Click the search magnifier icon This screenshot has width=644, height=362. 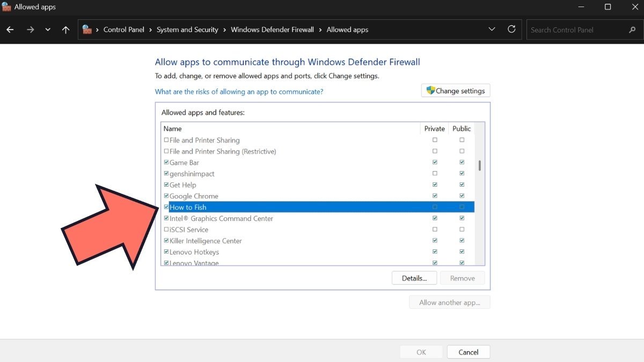click(x=632, y=30)
